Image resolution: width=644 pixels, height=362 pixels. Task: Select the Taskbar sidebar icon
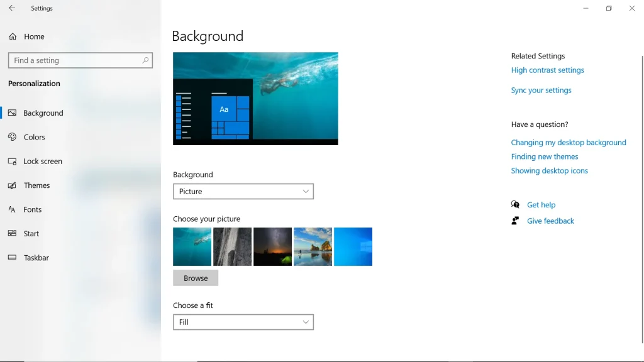point(11,258)
